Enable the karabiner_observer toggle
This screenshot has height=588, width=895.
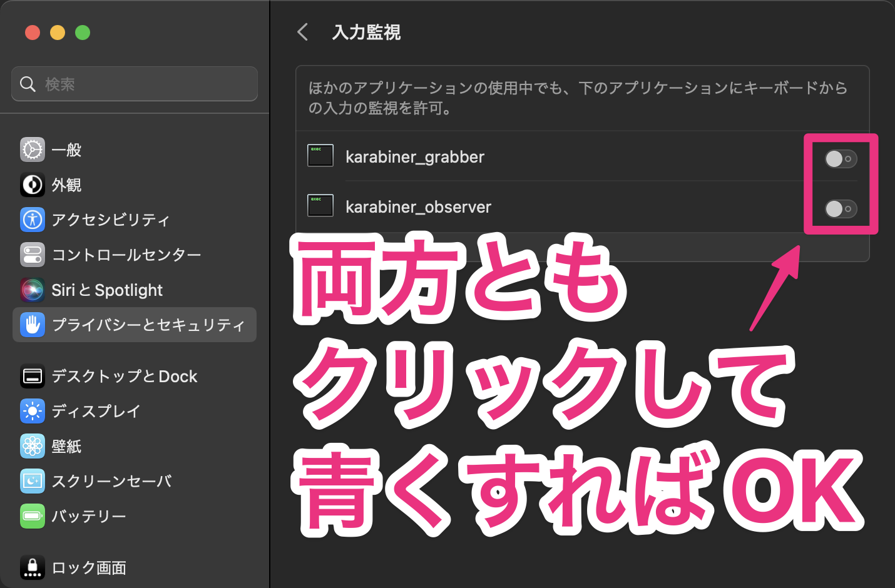pyautogui.click(x=841, y=210)
